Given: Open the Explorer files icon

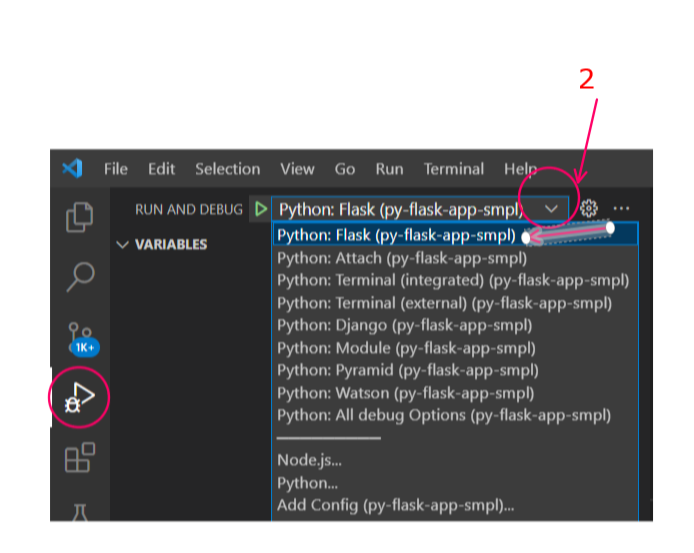Looking at the screenshot, I should (80, 216).
